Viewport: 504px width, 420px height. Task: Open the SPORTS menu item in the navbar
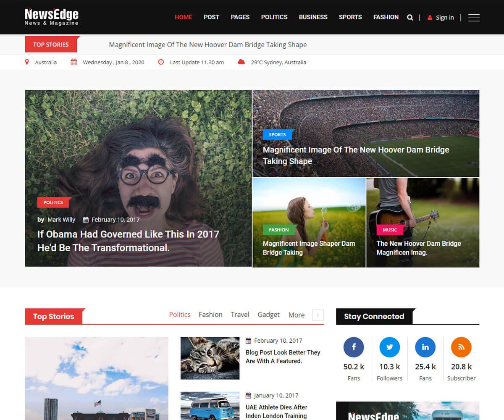(350, 17)
